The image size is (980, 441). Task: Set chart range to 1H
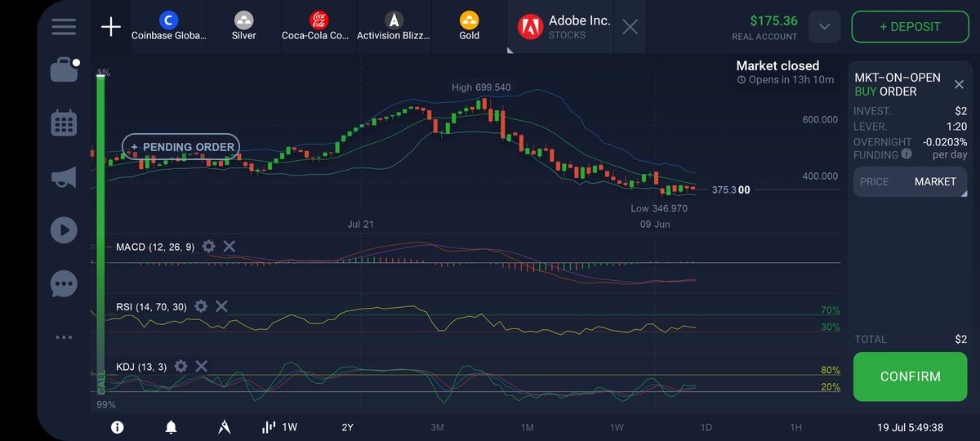tap(795, 427)
